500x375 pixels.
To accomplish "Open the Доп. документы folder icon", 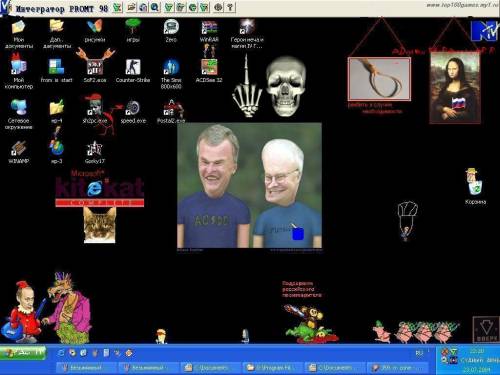I will point(57,33).
